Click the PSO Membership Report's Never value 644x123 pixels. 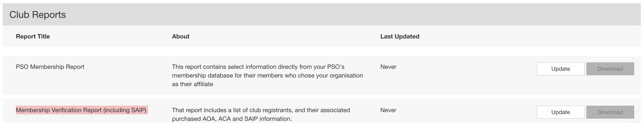pyautogui.click(x=388, y=67)
